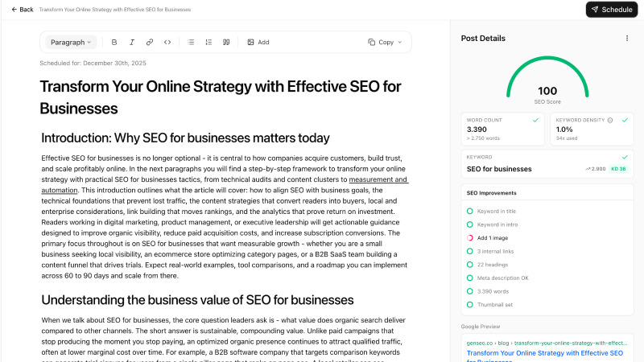Click the breadcrumb article title text
This screenshot has width=644, height=362.
115,10
